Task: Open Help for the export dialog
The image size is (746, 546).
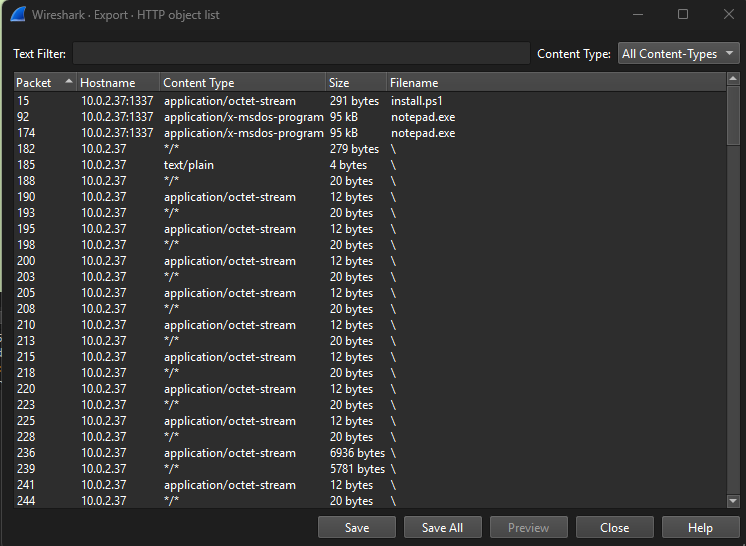Action: tap(700, 528)
